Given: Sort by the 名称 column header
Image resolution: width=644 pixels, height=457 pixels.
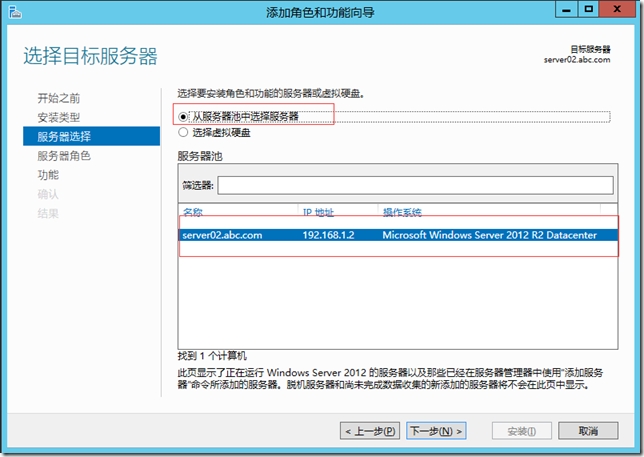Looking at the screenshot, I should coord(193,212).
